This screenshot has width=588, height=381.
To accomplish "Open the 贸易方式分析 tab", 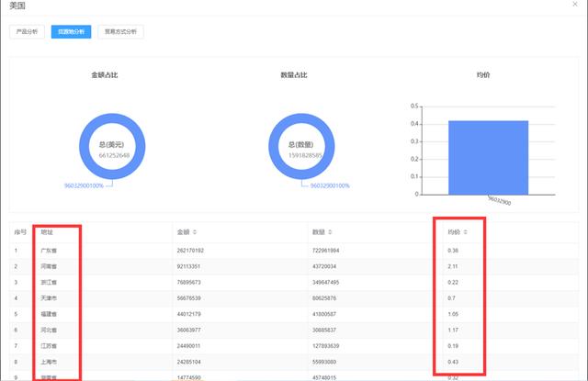I will click(x=120, y=32).
